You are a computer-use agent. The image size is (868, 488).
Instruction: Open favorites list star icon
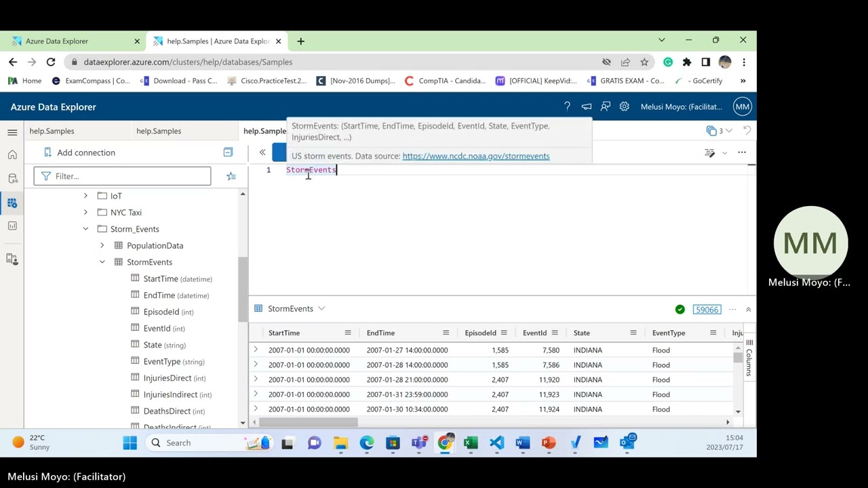point(231,176)
